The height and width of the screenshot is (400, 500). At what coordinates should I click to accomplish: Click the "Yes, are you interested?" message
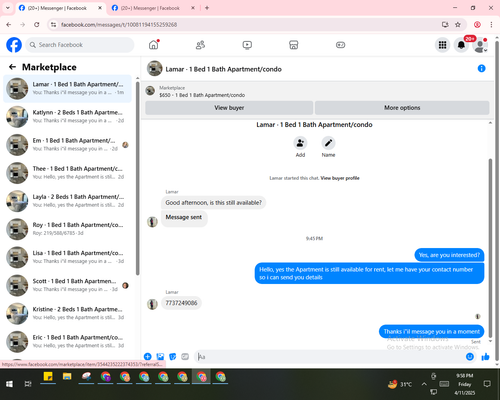pyautogui.click(x=449, y=255)
